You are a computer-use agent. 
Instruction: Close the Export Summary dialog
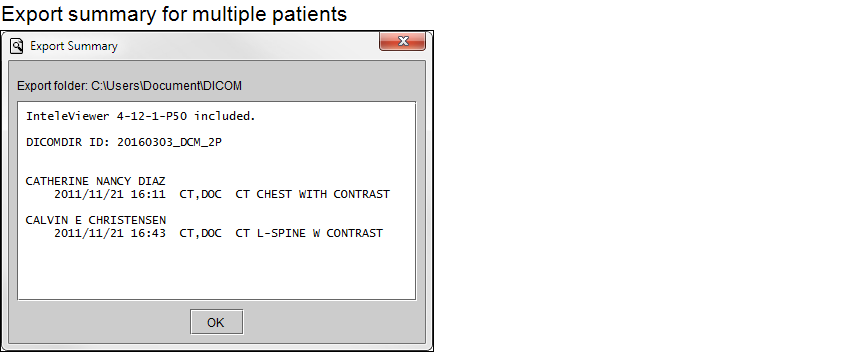[402, 42]
